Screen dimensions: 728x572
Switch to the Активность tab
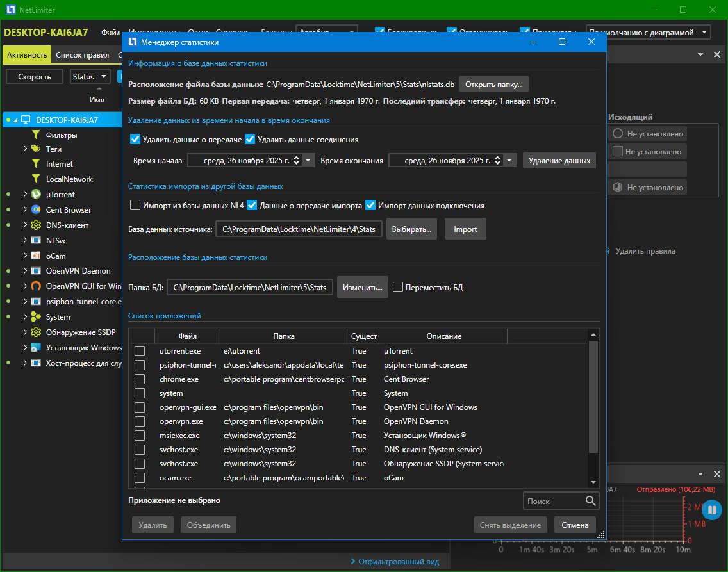tap(27, 55)
